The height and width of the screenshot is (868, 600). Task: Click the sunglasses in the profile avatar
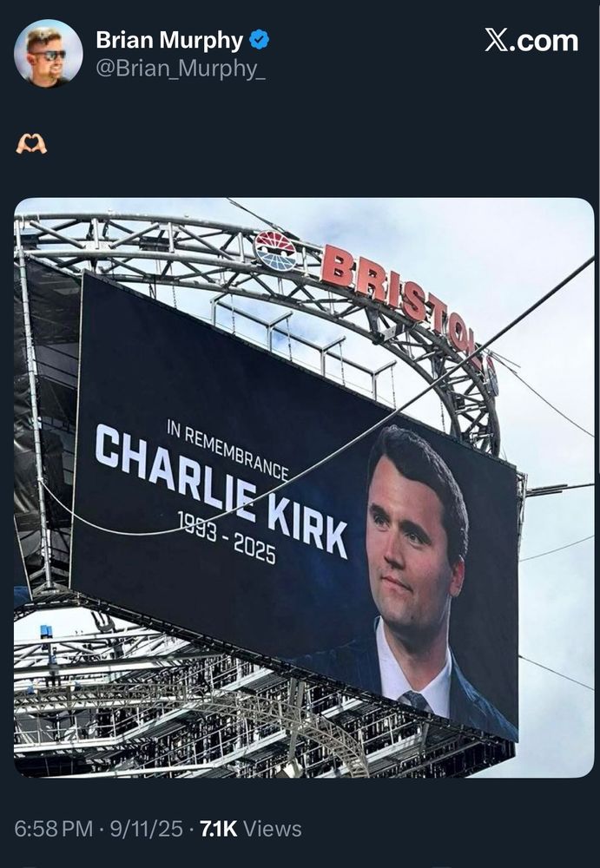click(x=48, y=55)
